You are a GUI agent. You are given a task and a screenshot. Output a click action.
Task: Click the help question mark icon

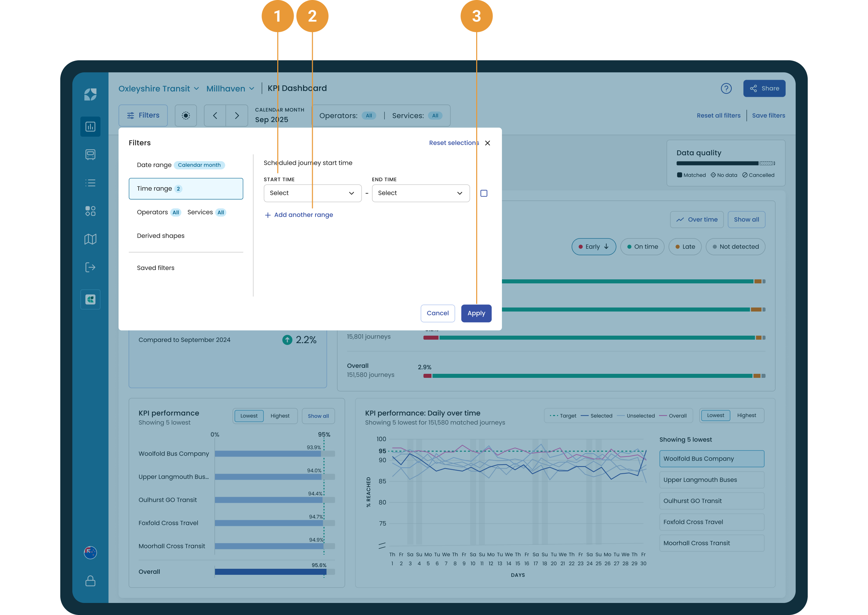click(x=726, y=88)
